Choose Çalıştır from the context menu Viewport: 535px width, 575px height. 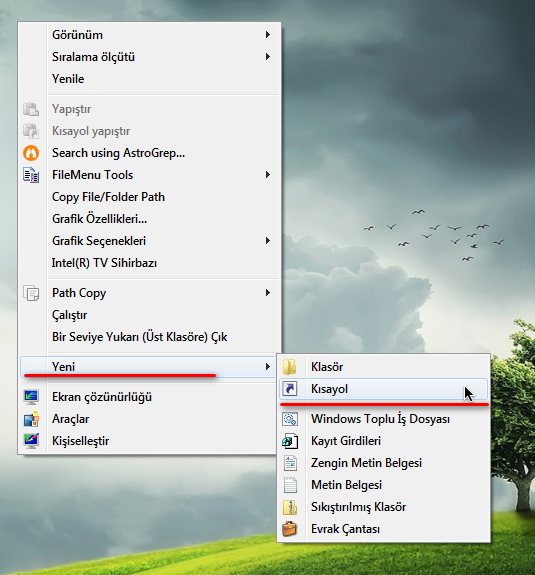[150, 315]
